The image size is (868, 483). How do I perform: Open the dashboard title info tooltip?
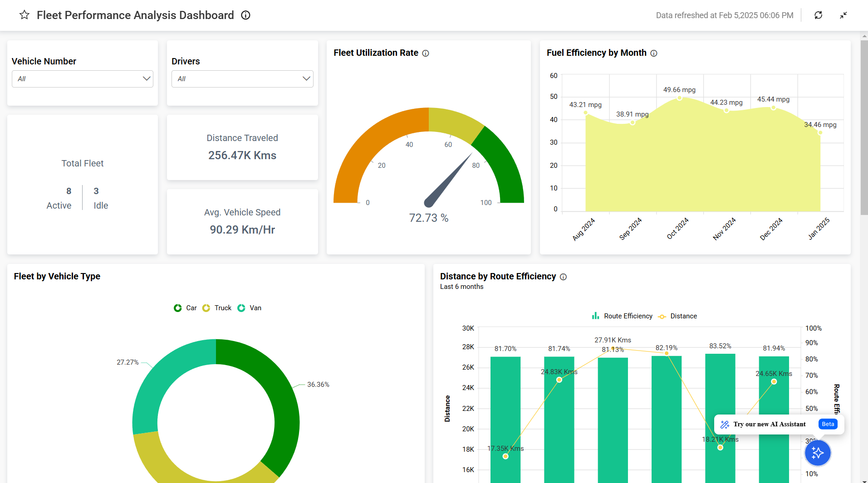click(x=245, y=15)
